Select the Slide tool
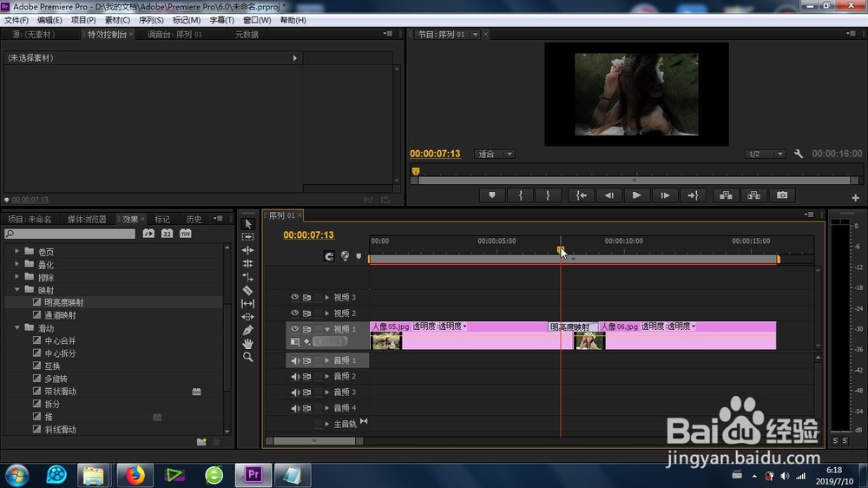The width and height of the screenshot is (868, 488). click(x=248, y=317)
